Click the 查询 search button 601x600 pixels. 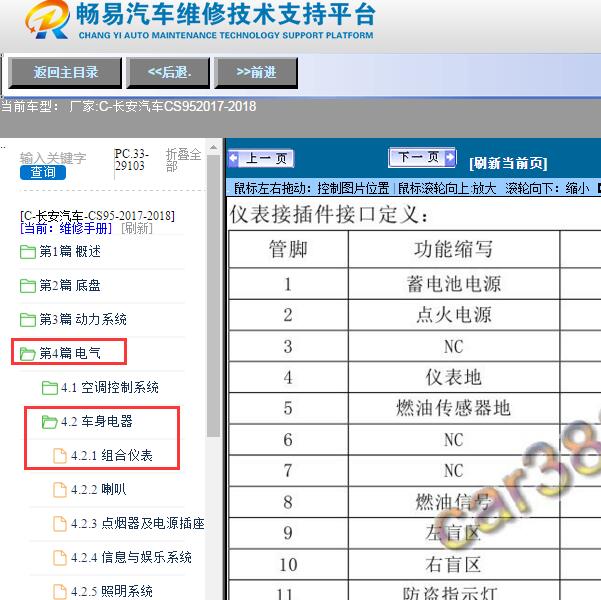43,173
